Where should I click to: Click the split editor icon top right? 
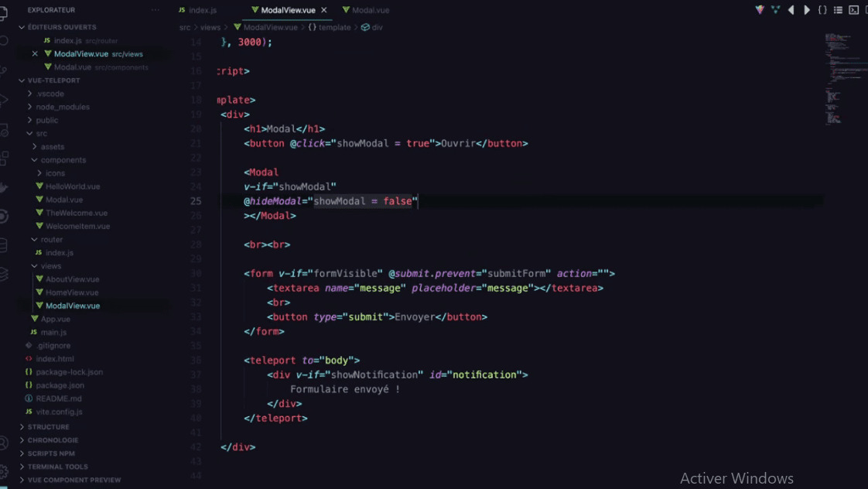click(x=866, y=9)
